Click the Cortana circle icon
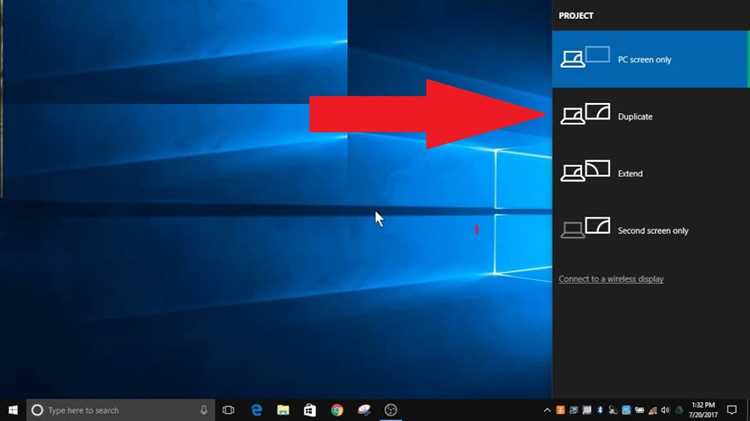This screenshot has width=750, height=421. (37, 410)
